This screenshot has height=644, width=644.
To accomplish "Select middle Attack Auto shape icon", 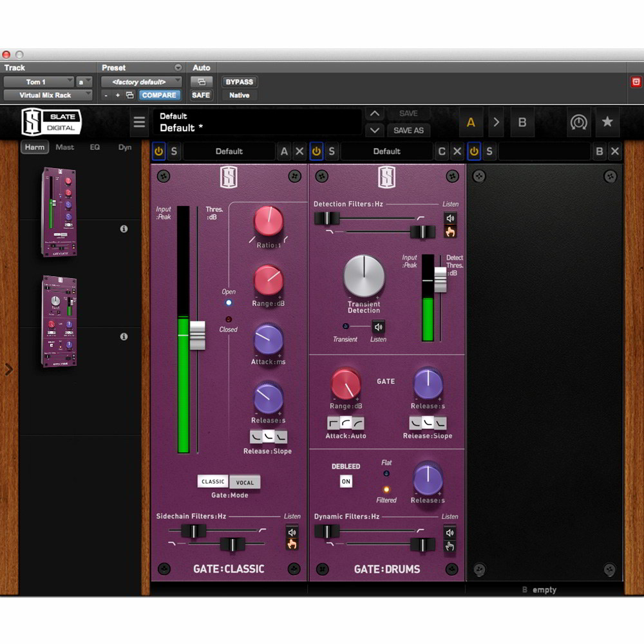I will tap(346, 422).
